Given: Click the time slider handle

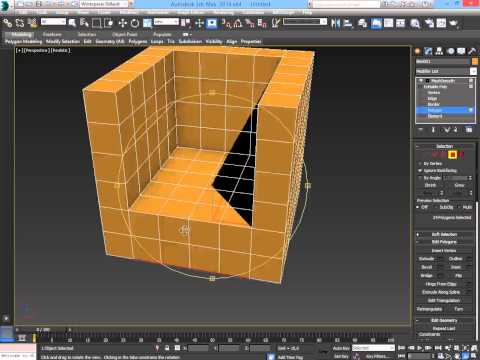Looking at the screenshot, I should [x=42, y=330].
